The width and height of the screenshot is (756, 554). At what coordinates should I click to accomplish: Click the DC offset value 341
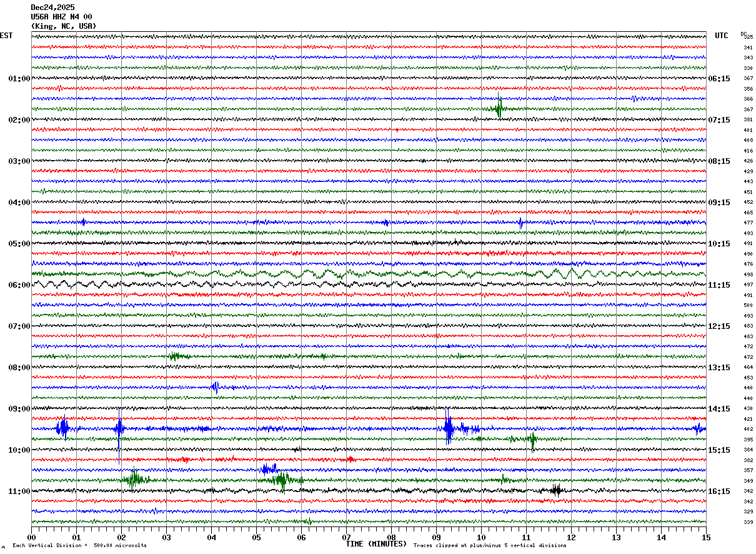click(x=749, y=48)
